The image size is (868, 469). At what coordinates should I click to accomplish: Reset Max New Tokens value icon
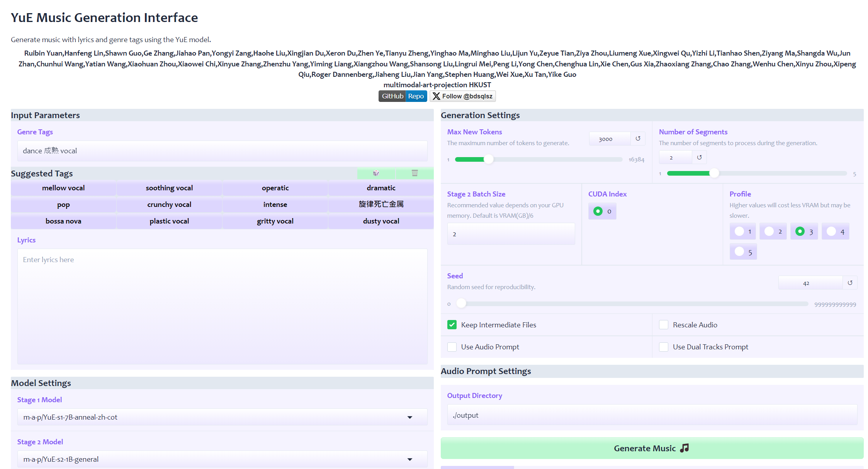click(x=638, y=139)
